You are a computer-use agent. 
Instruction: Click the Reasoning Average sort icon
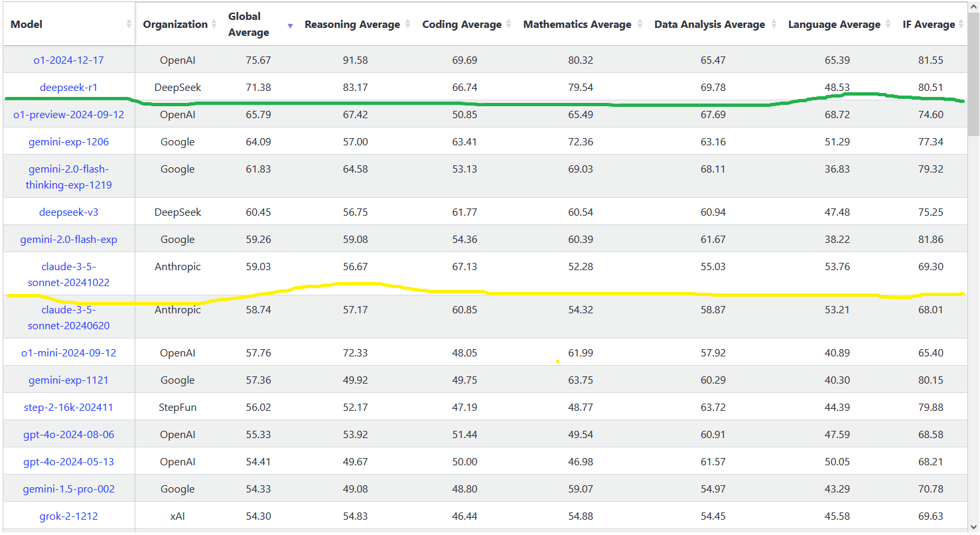point(407,25)
